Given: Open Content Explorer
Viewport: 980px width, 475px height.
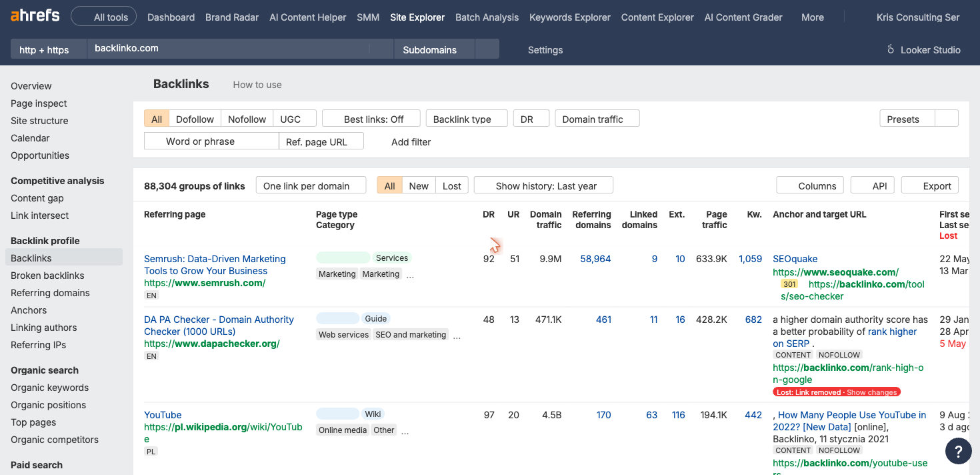Looking at the screenshot, I should pos(657,17).
